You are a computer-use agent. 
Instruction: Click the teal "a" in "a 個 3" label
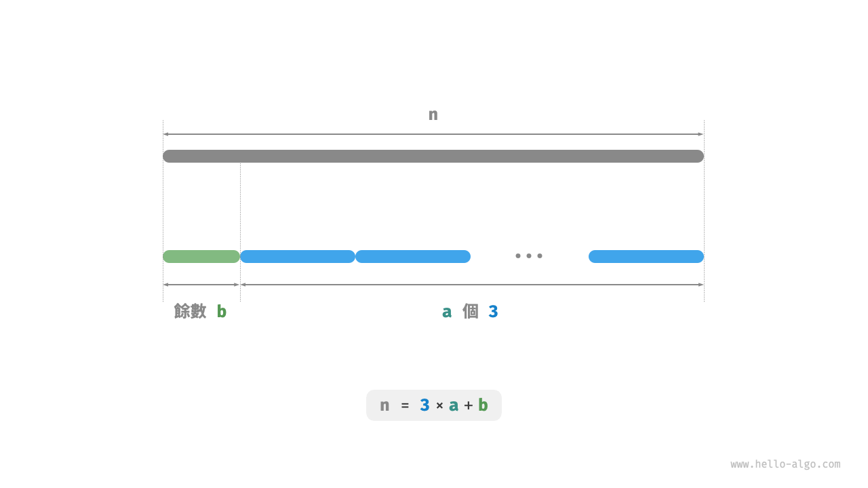pyautogui.click(x=447, y=311)
